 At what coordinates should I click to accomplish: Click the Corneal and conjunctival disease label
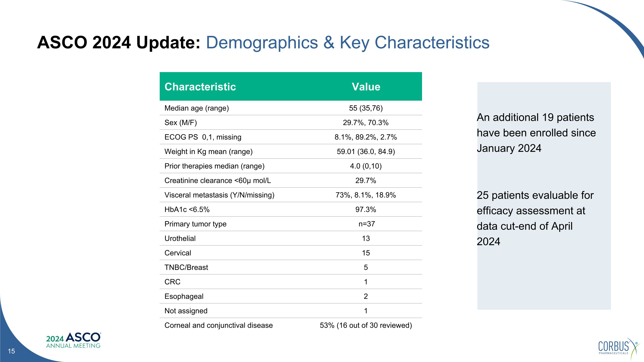pos(219,325)
